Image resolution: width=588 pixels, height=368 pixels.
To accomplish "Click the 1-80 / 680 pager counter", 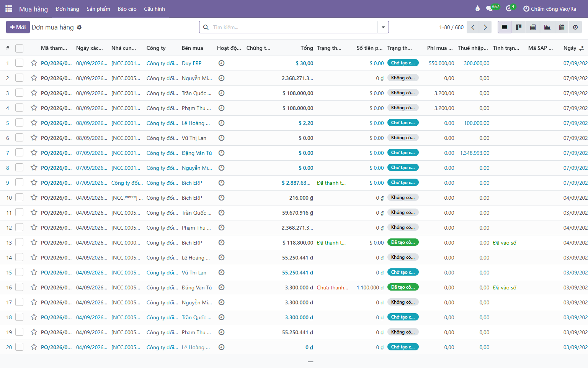I will point(451,27).
